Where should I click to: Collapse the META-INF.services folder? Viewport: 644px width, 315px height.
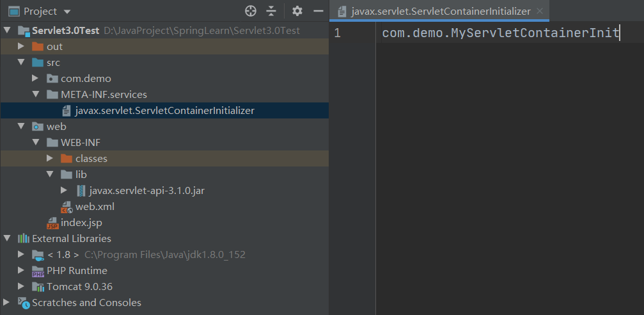(x=36, y=95)
